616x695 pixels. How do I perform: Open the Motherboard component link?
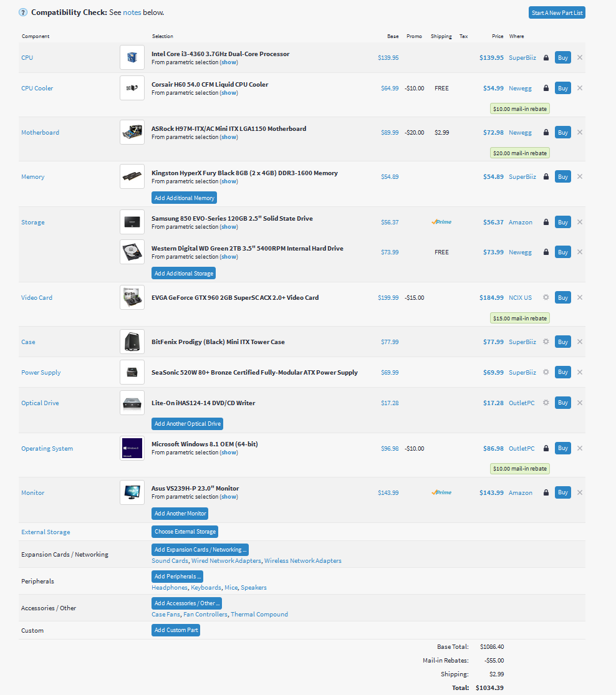40,133
